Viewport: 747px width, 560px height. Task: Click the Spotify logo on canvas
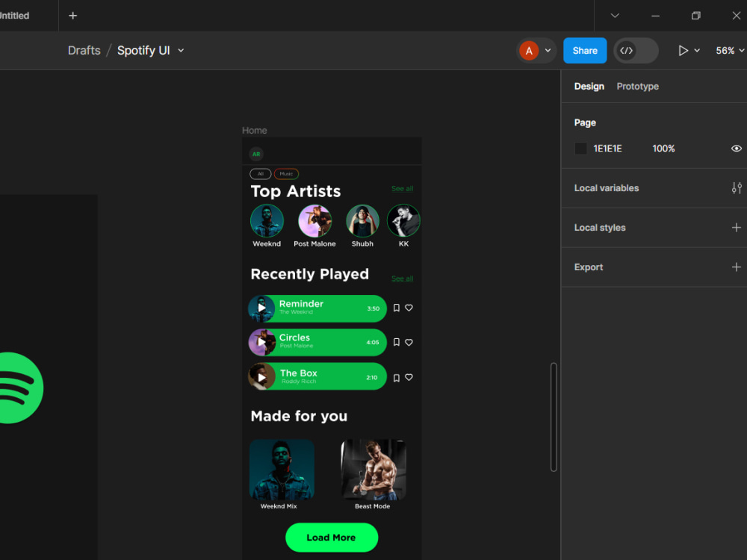pyautogui.click(x=21, y=388)
